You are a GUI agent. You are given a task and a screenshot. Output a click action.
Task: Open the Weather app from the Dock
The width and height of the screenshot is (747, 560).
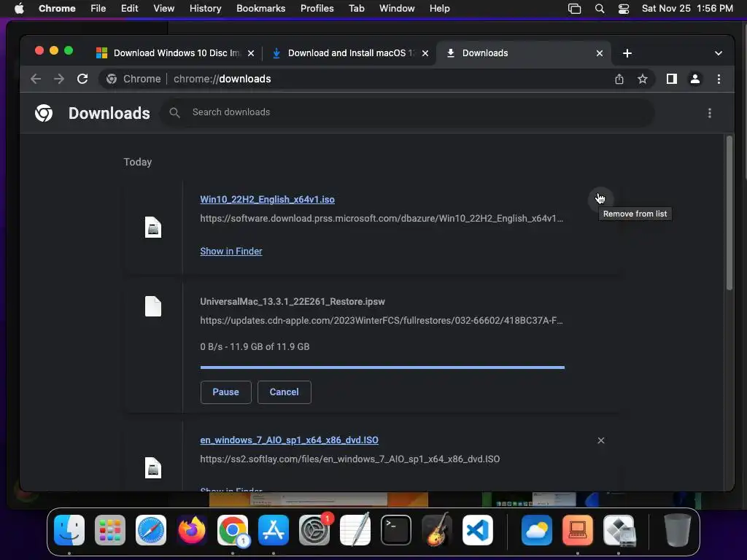[x=537, y=530]
